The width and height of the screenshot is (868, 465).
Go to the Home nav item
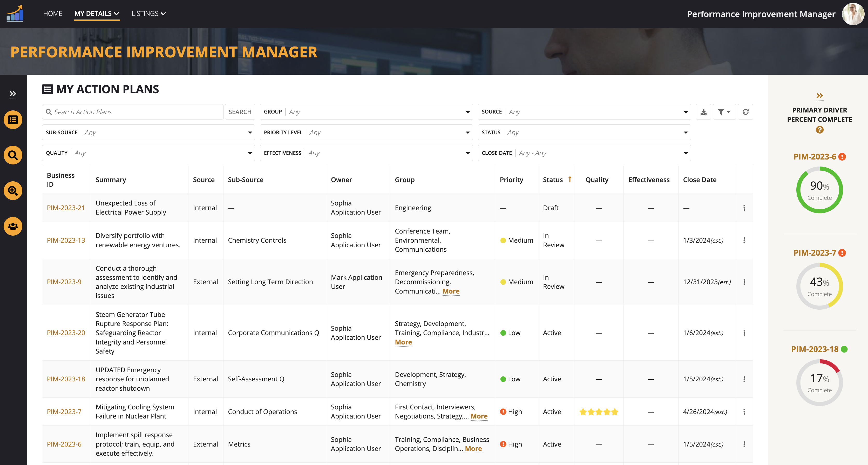(x=53, y=14)
